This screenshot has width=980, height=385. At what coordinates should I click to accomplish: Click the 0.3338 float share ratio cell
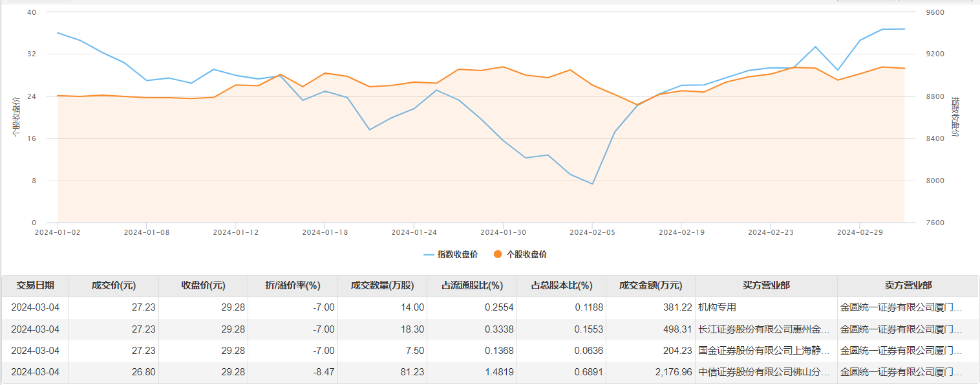pos(472,329)
